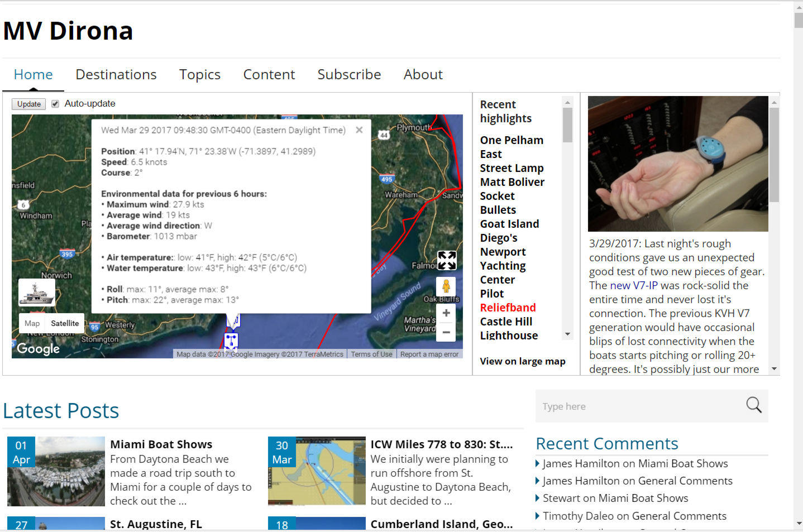The height and width of the screenshot is (532, 803).
Task: Open Cumberland Island post
Action: (442, 524)
